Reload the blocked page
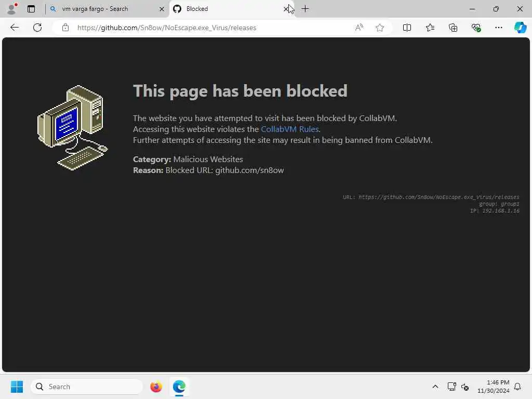 [x=37, y=28]
